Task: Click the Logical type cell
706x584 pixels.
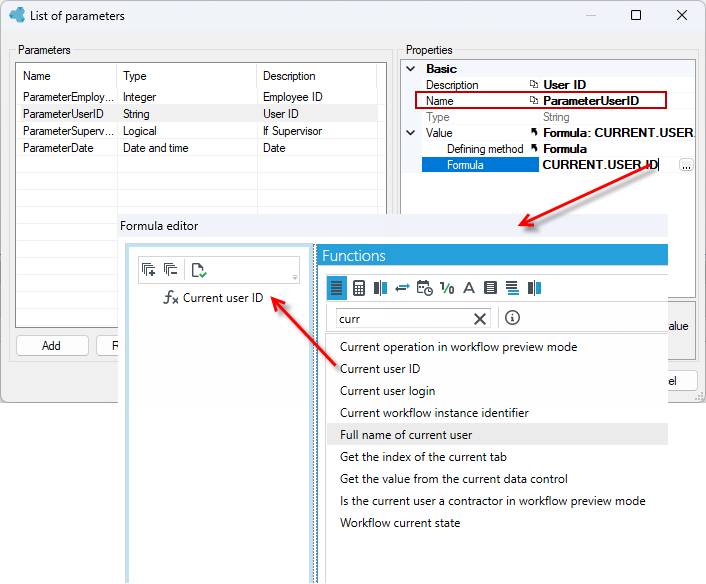Action: coord(140,131)
